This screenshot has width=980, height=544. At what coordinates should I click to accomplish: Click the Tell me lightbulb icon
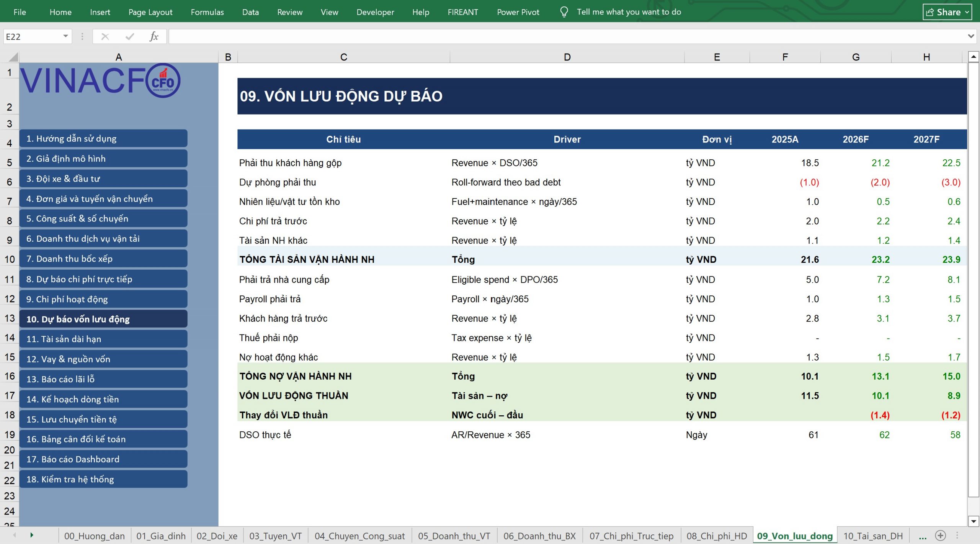click(x=564, y=12)
